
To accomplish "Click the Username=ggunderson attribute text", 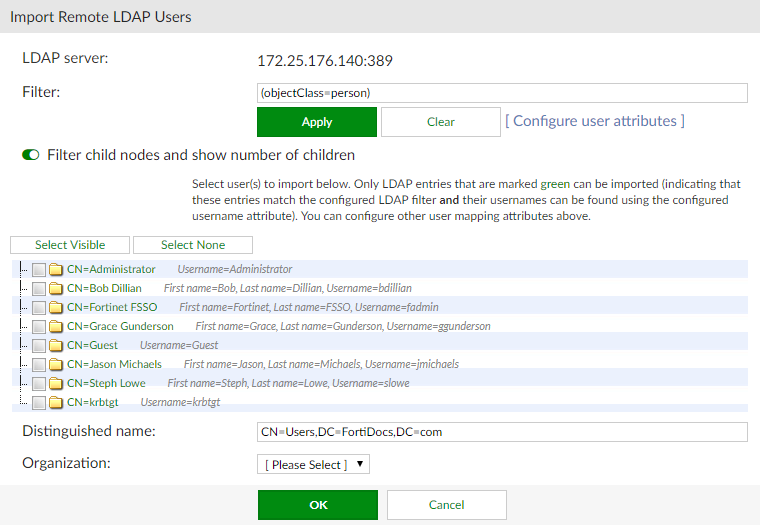I will (x=439, y=326).
